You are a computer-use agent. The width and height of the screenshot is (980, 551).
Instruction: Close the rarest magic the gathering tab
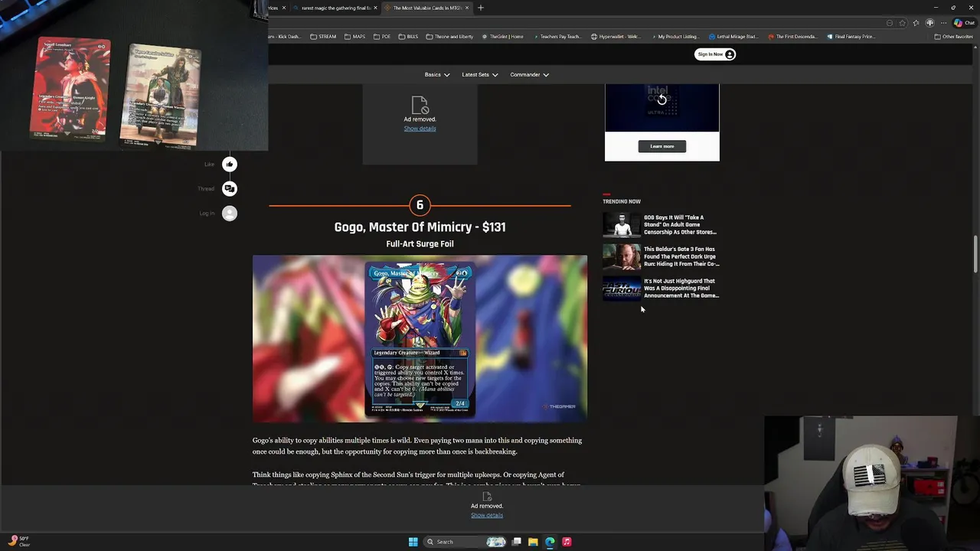375,8
